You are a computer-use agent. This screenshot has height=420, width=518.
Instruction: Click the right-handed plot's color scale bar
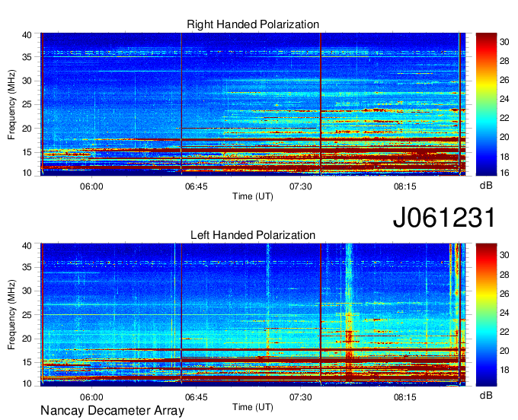(x=486, y=104)
